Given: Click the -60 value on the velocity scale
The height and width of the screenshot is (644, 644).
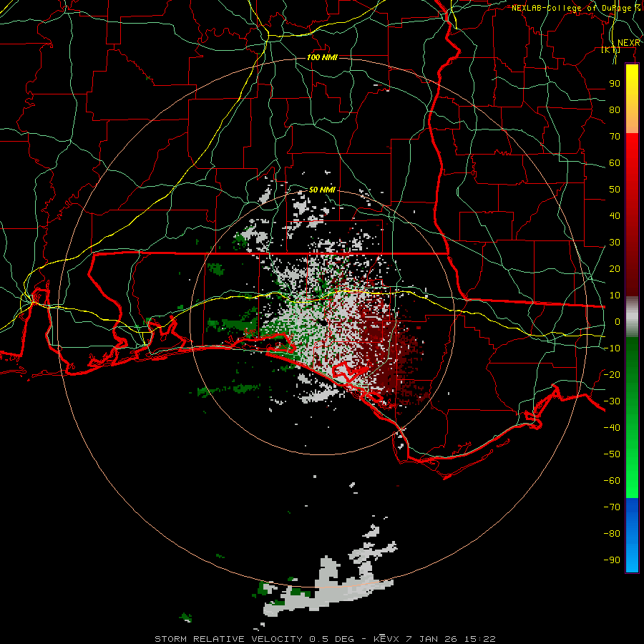Looking at the screenshot, I should 612,481.
